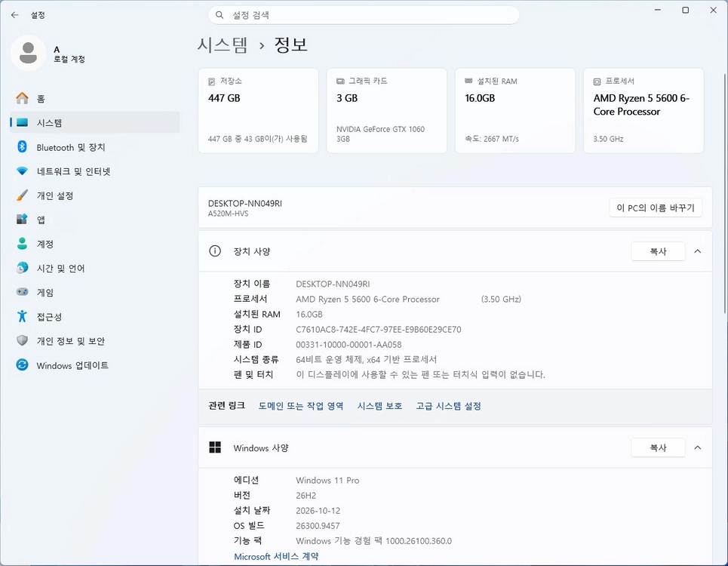
Task: Click the back arrow icon
Action: (x=15, y=15)
